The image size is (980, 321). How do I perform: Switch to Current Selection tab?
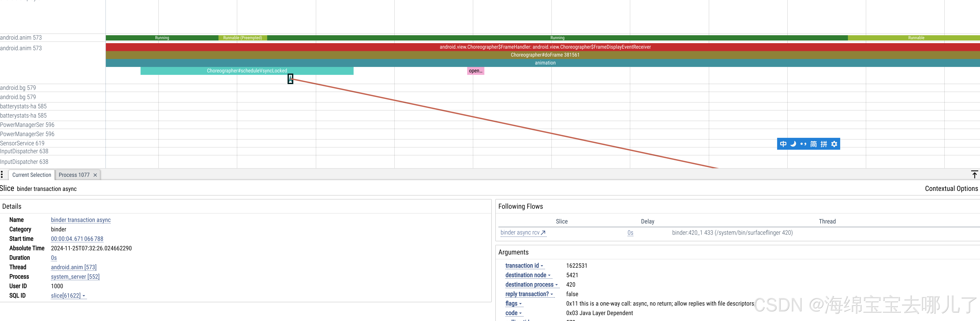32,175
